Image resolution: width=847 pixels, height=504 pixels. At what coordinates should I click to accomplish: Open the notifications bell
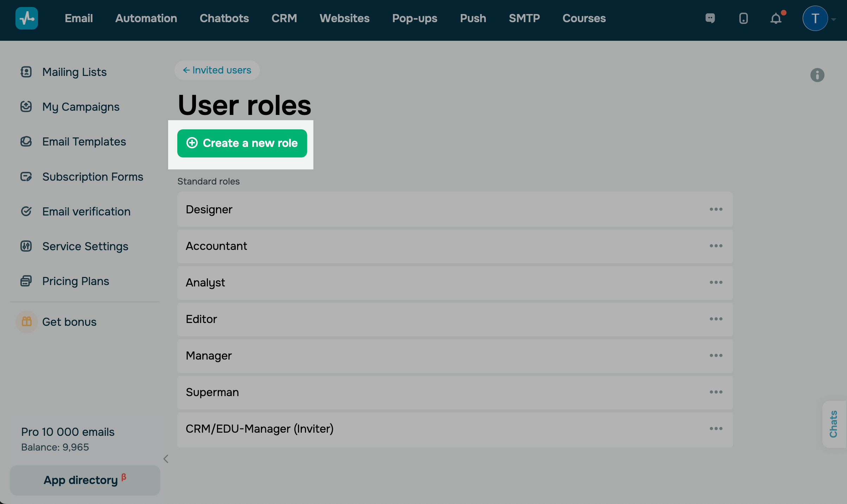[x=776, y=18]
